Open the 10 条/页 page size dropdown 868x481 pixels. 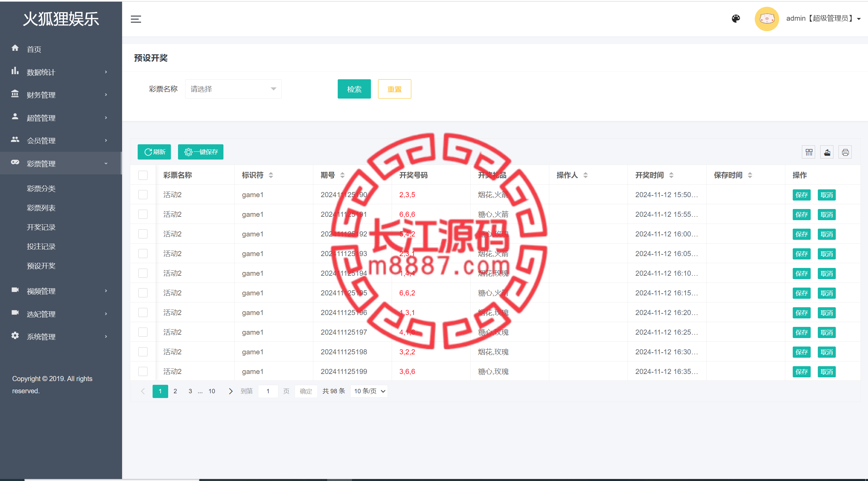369,391
